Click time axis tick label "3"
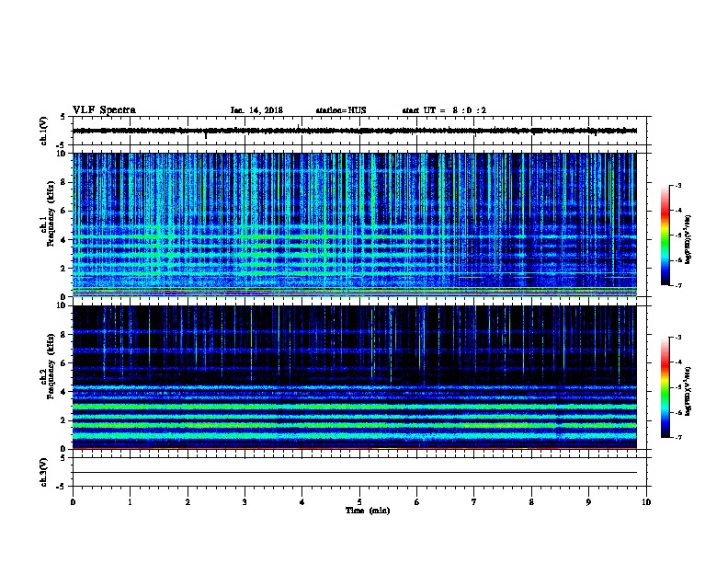Image resolution: width=728 pixels, height=563 pixels. (x=245, y=502)
